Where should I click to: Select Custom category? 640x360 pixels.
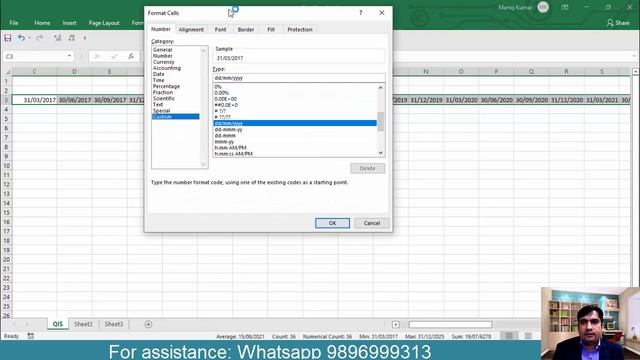176,117
